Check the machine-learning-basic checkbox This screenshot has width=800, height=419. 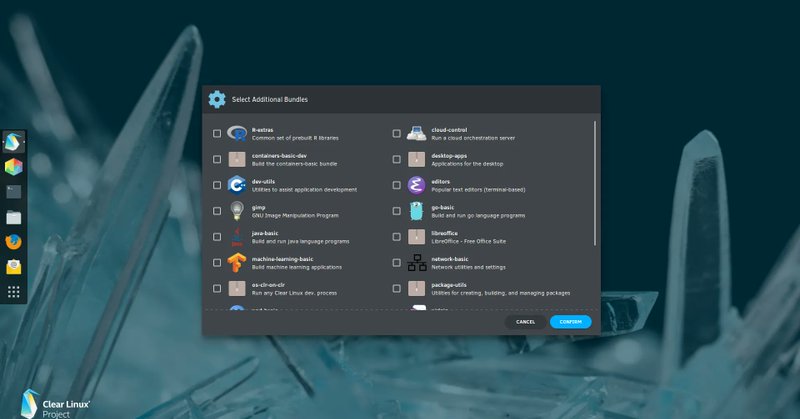pos(217,262)
